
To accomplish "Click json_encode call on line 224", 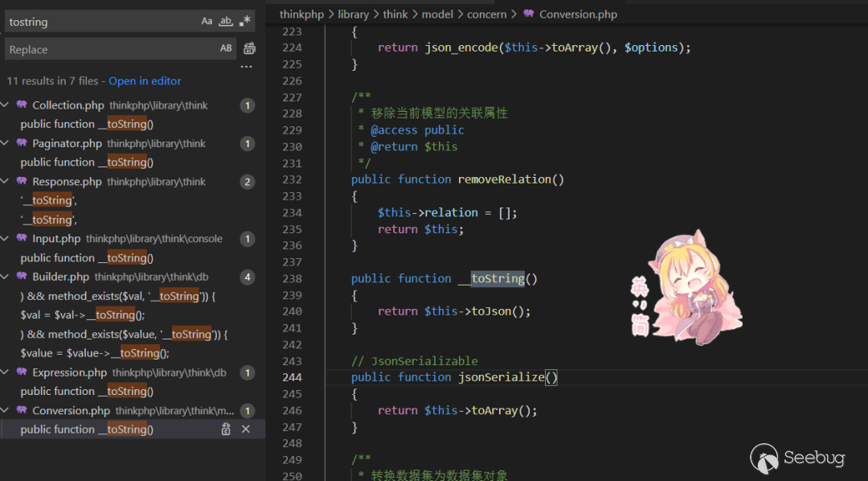I will 461,47.
